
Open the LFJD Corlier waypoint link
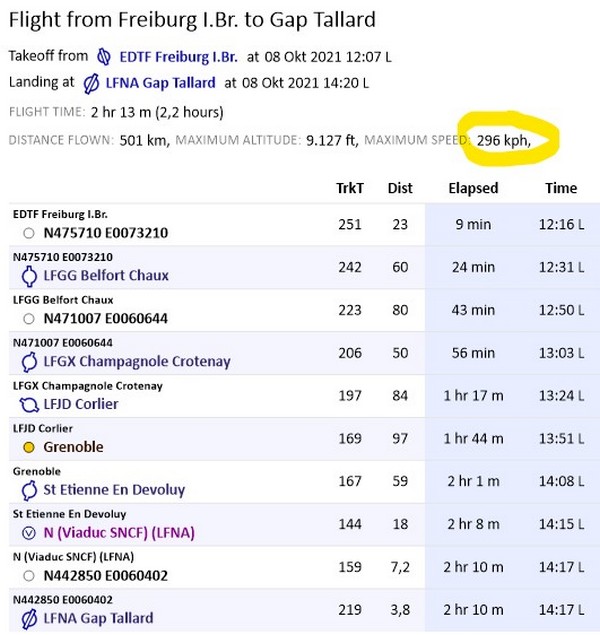tap(81, 404)
